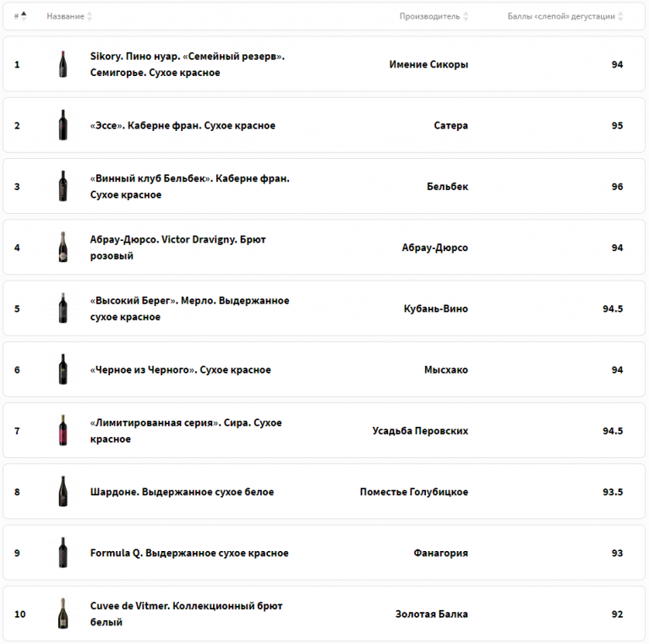
Task: Click the Производитель column header
Action: coord(429,16)
